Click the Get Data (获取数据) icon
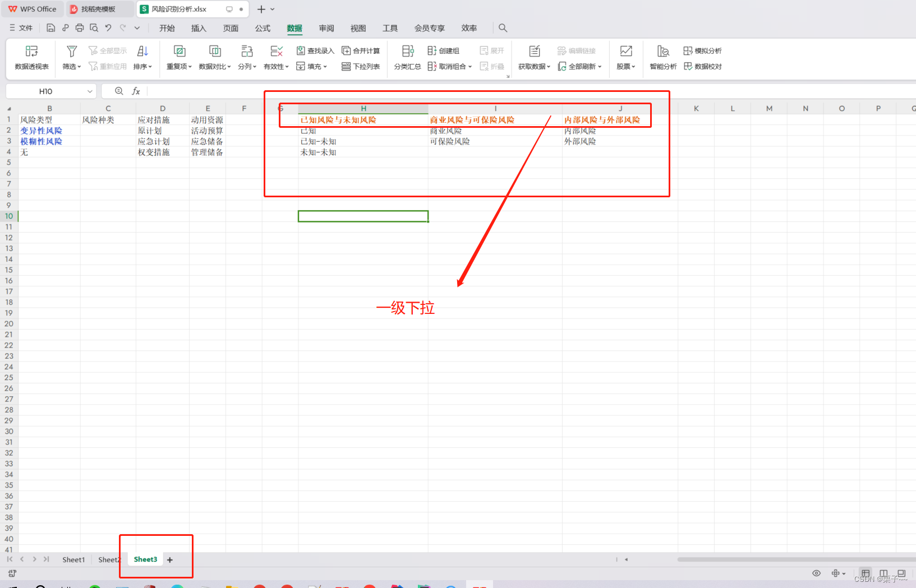Image resolution: width=916 pixels, height=588 pixels. click(535, 52)
